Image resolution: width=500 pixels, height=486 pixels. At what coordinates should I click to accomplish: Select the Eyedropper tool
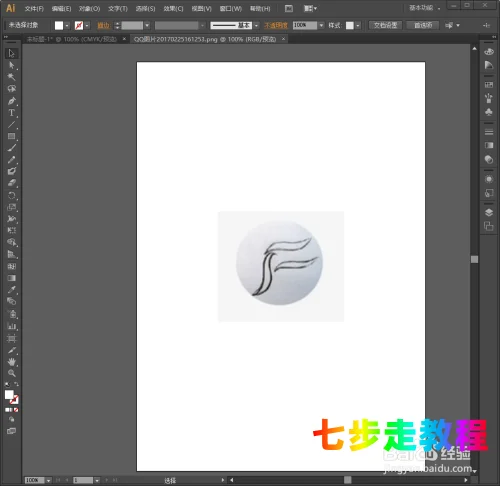(11, 290)
